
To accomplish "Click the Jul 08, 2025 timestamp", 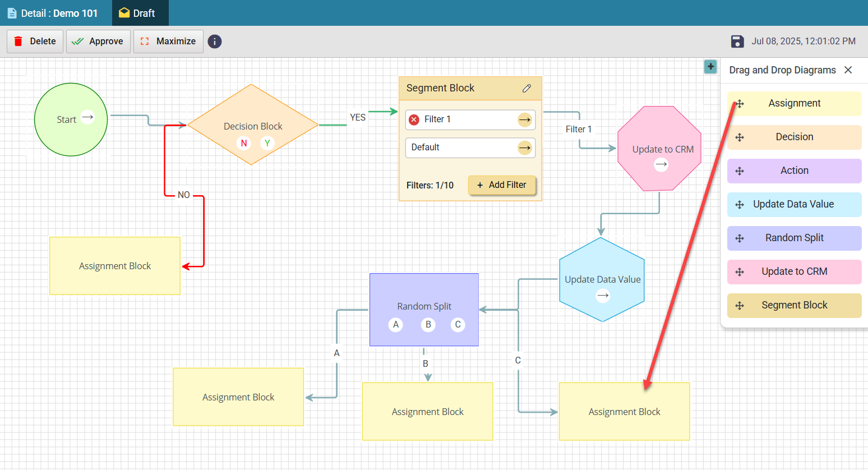I will [804, 42].
